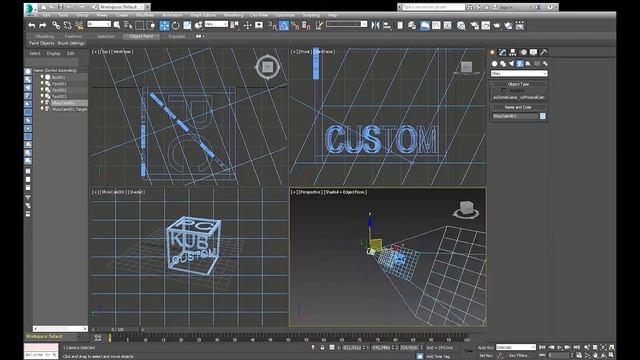
Task: Open the Motion command panel tab
Action: coord(523,52)
